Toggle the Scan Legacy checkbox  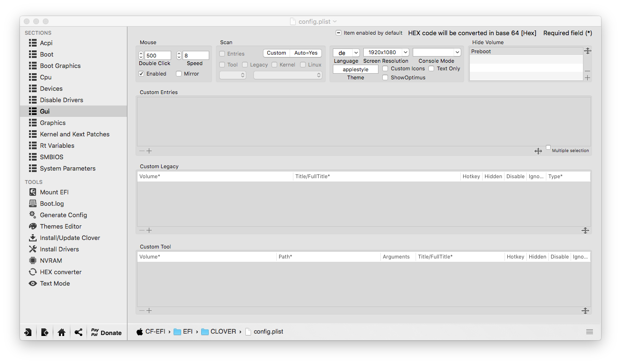[x=245, y=65]
